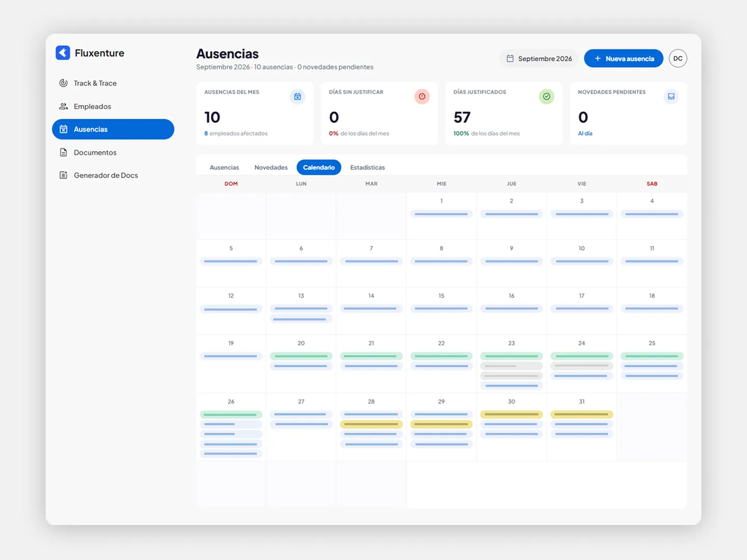Click the green check icon on Días justificados

coord(546,96)
